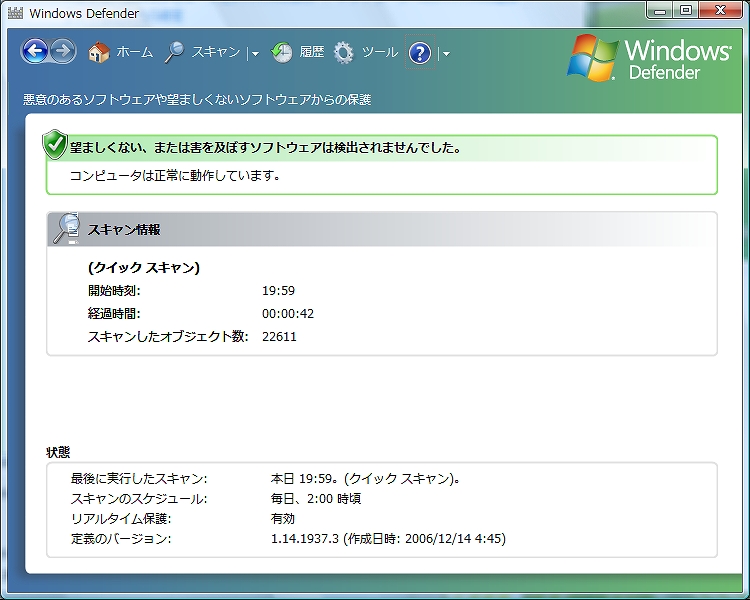
Task: Click the blue Help question mark icon
Action: coord(420,53)
